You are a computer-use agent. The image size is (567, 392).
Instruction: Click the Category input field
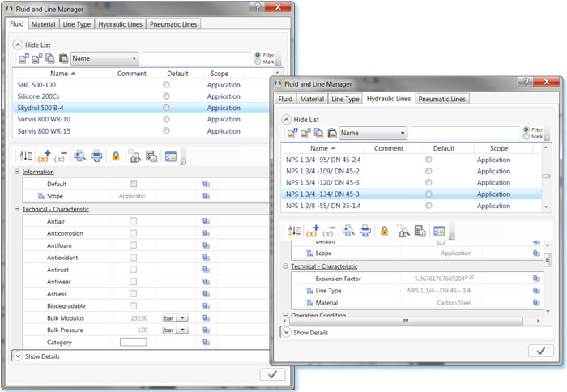133,342
